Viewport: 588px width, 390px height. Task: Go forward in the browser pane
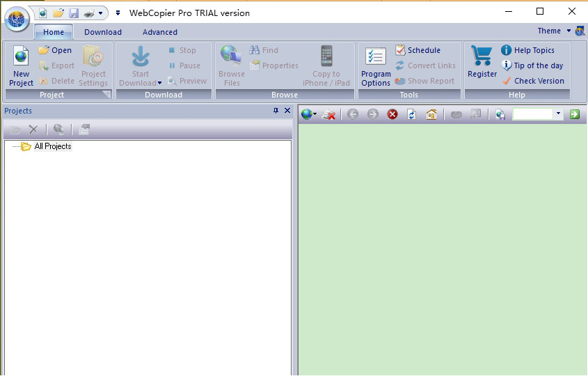(x=373, y=114)
